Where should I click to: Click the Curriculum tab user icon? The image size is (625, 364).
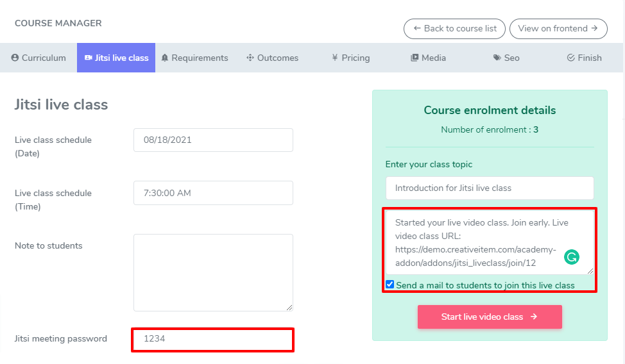(x=15, y=58)
